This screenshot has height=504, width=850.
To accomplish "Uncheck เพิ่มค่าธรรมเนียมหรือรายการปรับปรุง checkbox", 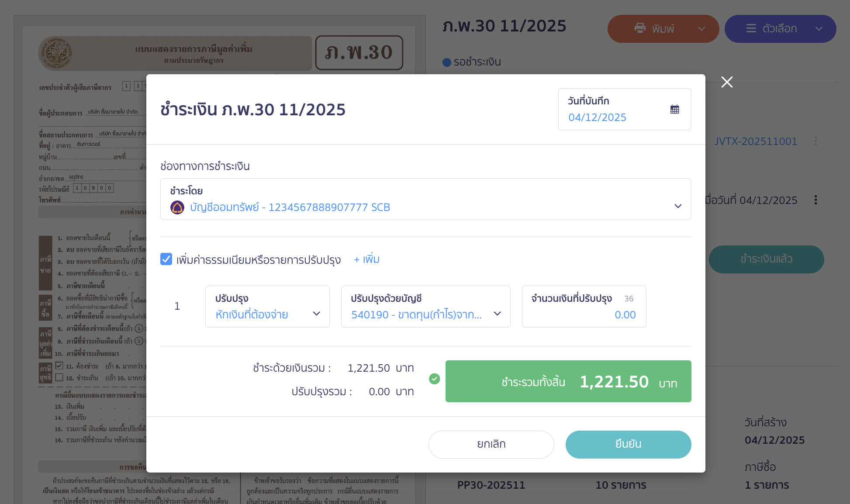I will click(166, 259).
